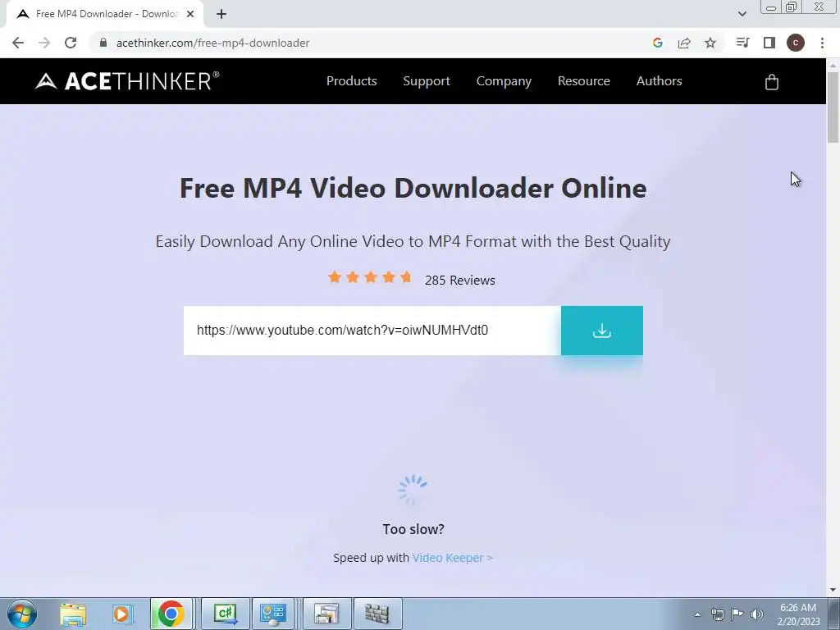Screen dimensions: 840x630
Task: Click the AceThinker logo
Action: click(127, 81)
